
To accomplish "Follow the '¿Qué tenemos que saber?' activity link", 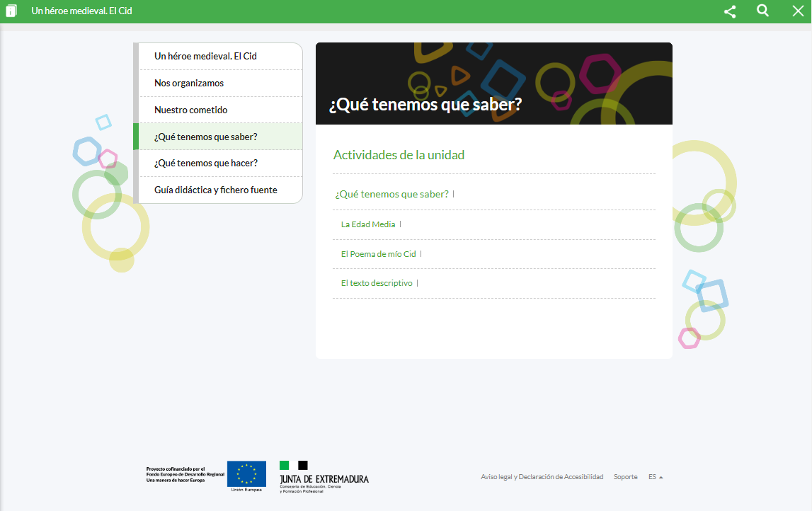I will [x=391, y=194].
